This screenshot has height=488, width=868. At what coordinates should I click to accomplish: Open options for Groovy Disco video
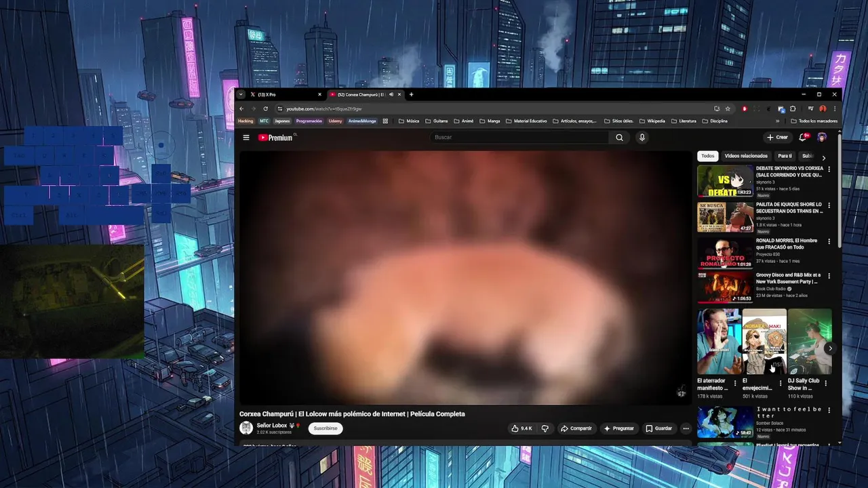[x=829, y=277]
